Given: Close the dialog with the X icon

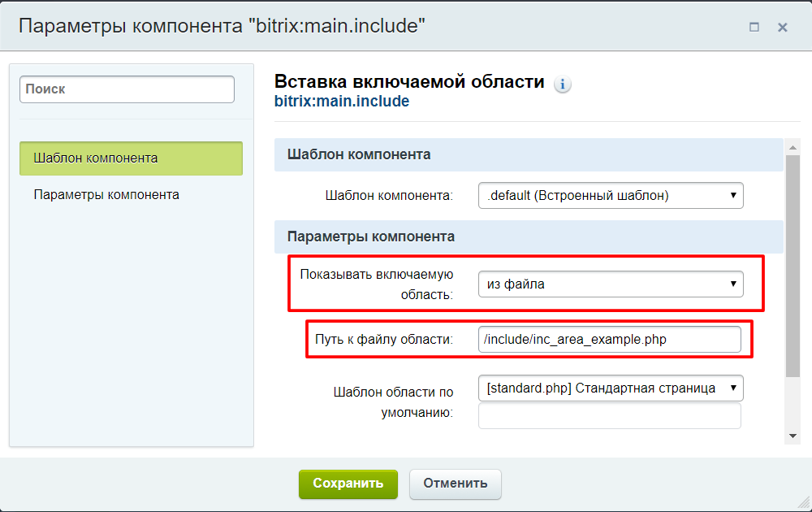Looking at the screenshot, I should (x=783, y=27).
